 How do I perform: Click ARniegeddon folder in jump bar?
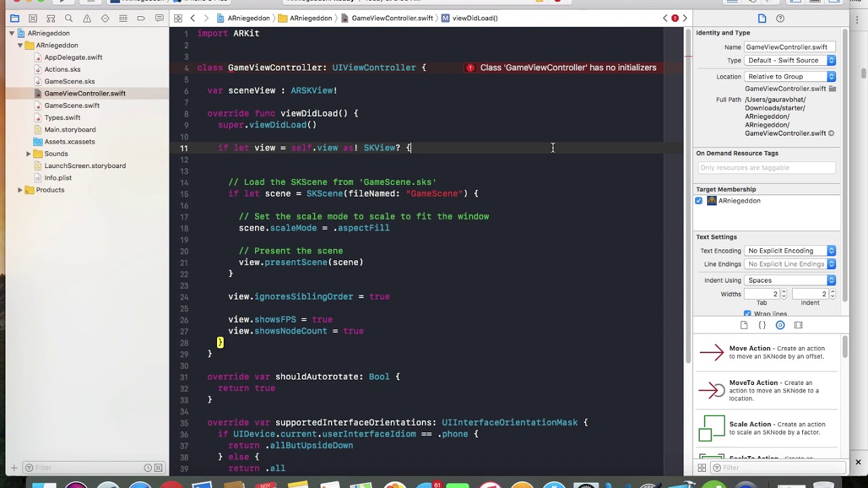pos(305,18)
